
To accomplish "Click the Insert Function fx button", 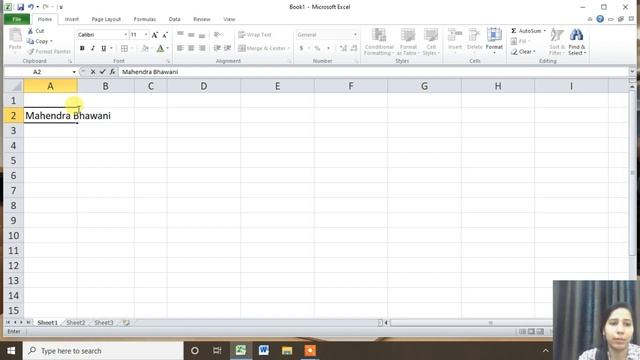I will (x=112, y=72).
